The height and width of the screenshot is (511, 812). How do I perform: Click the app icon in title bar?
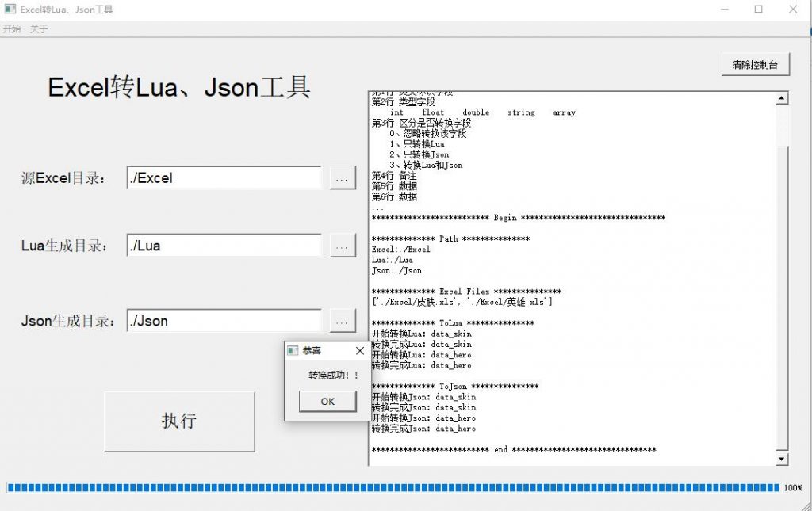(x=10, y=9)
